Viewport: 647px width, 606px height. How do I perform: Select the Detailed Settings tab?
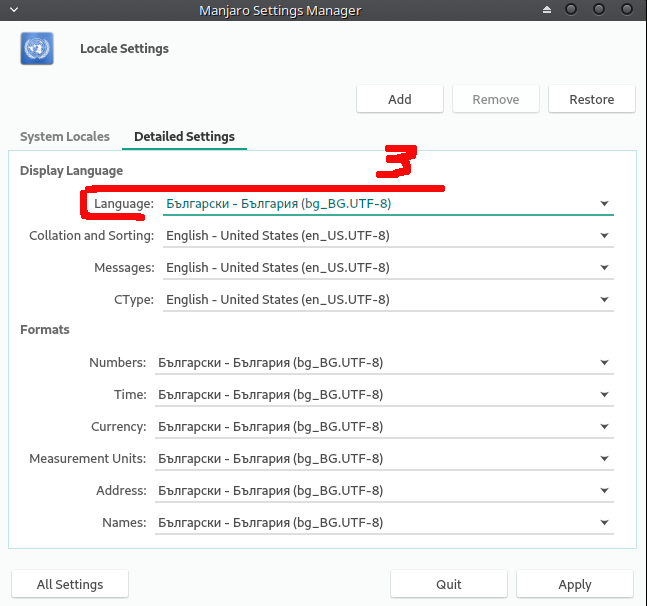(184, 137)
